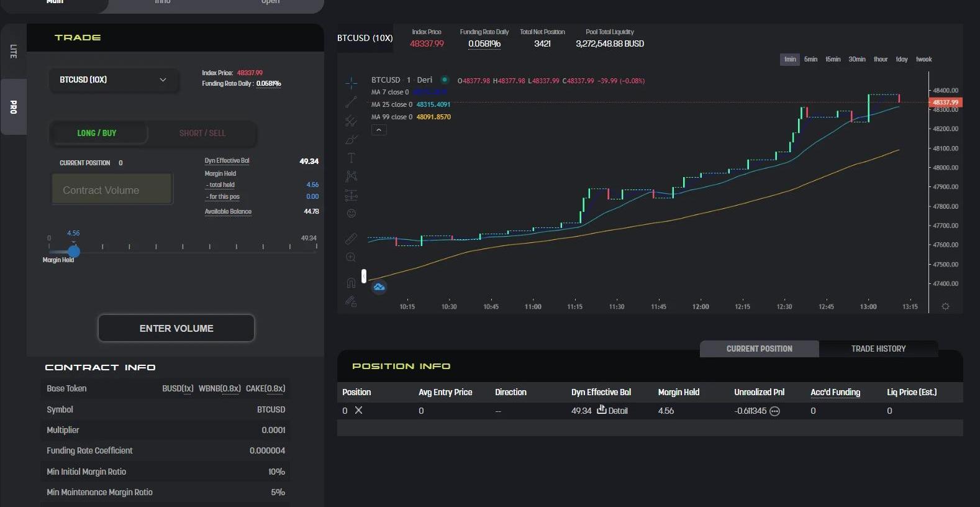Select the text annotation tool
This screenshot has width=980, height=507.
(x=351, y=158)
